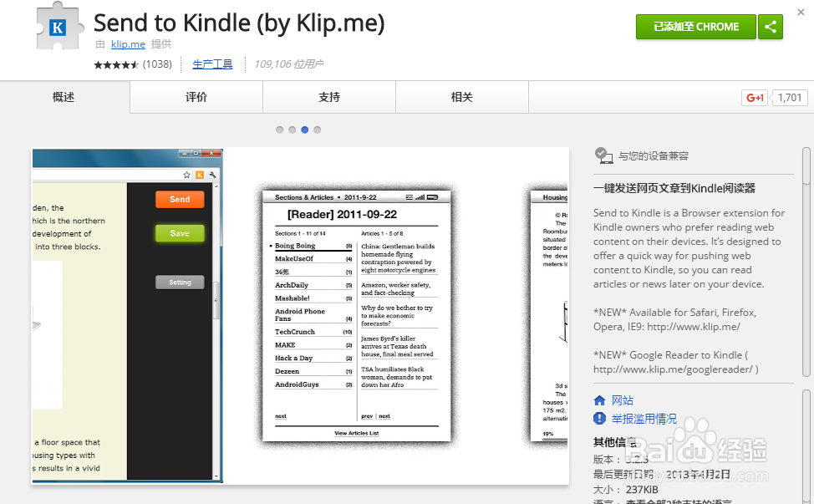Click the gray Setting button in screenshot
The image size is (814, 504).
click(180, 283)
